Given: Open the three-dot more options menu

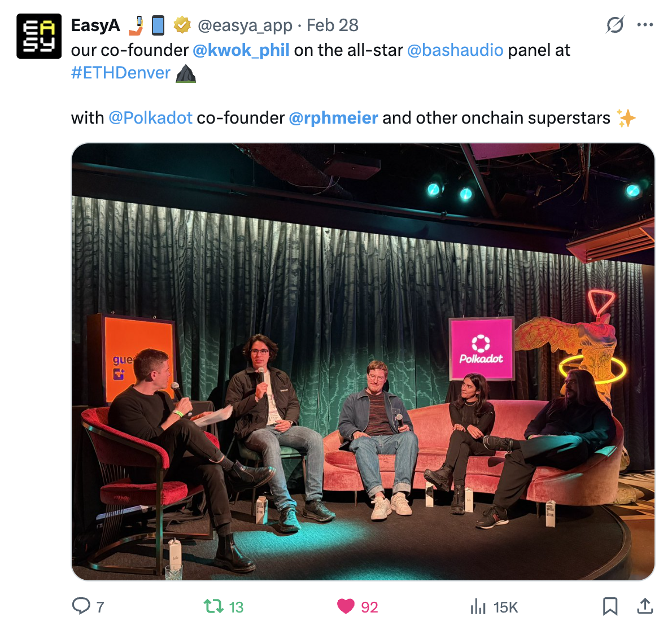Looking at the screenshot, I should pos(645,25).
